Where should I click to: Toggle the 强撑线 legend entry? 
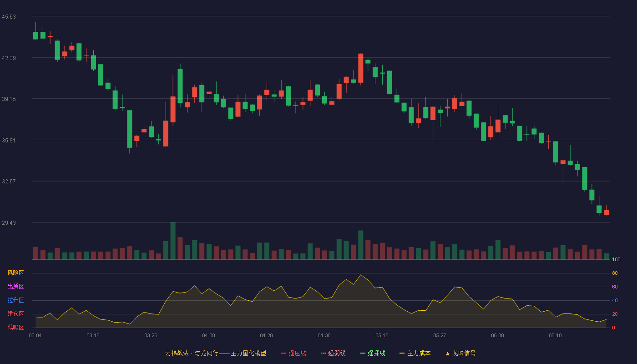[x=373, y=353]
